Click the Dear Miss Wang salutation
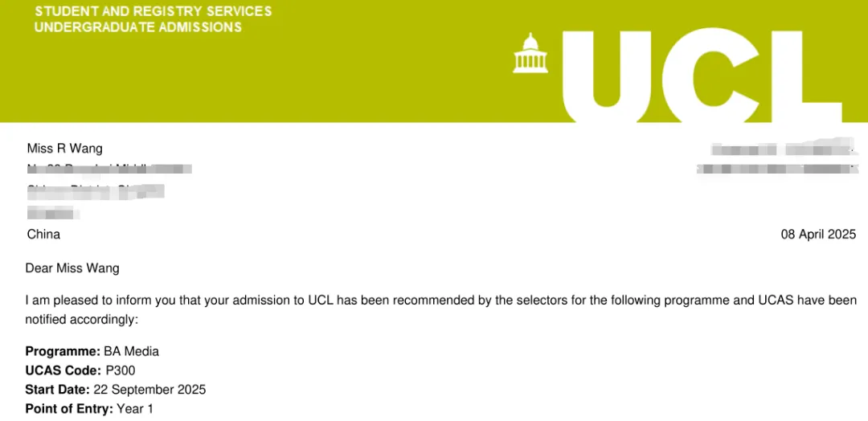The image size is (868, 421). tap(72, 269)
